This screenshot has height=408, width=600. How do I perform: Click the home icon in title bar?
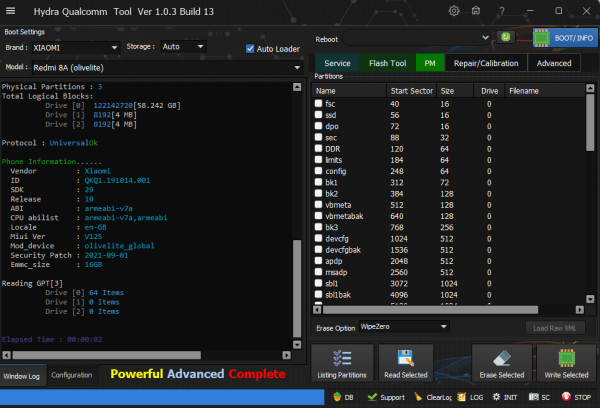point(476,11)
